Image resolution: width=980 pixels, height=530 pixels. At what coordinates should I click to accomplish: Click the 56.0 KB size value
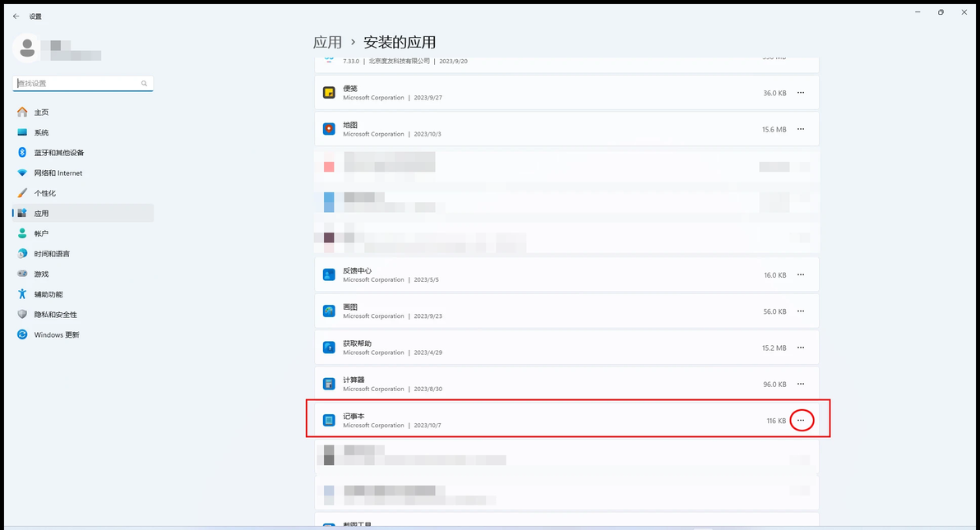tap(774, 311)
